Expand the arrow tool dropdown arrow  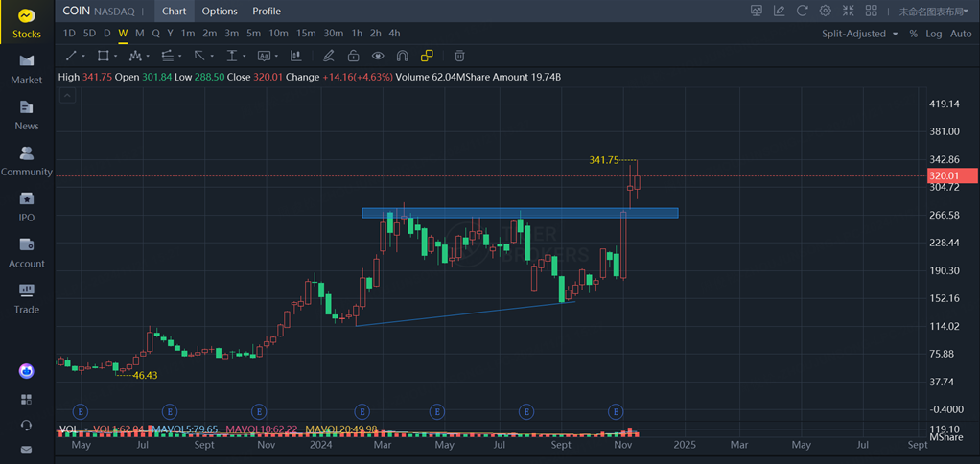(212, 57)
